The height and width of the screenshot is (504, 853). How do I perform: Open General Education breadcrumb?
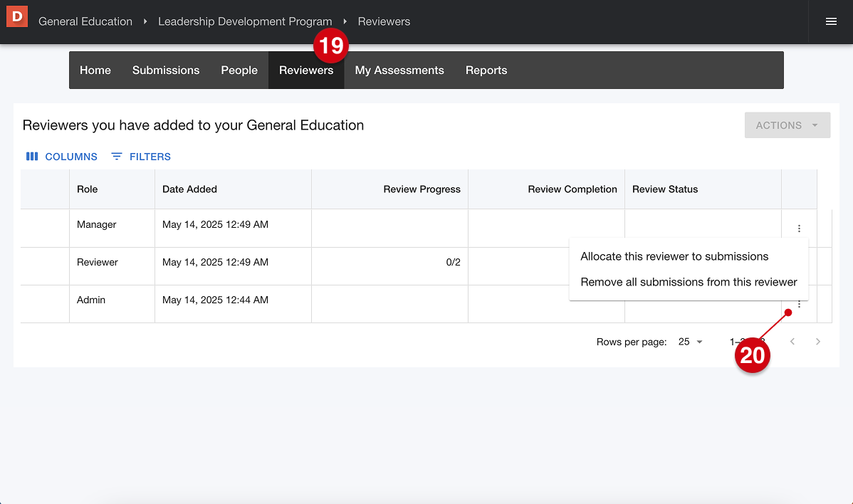85,22
